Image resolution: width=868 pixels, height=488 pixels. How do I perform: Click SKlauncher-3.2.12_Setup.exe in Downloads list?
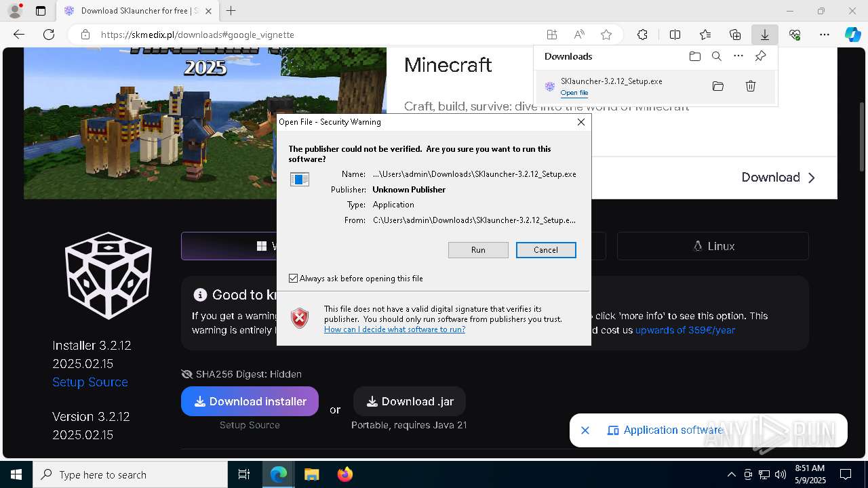click(612, 81)
